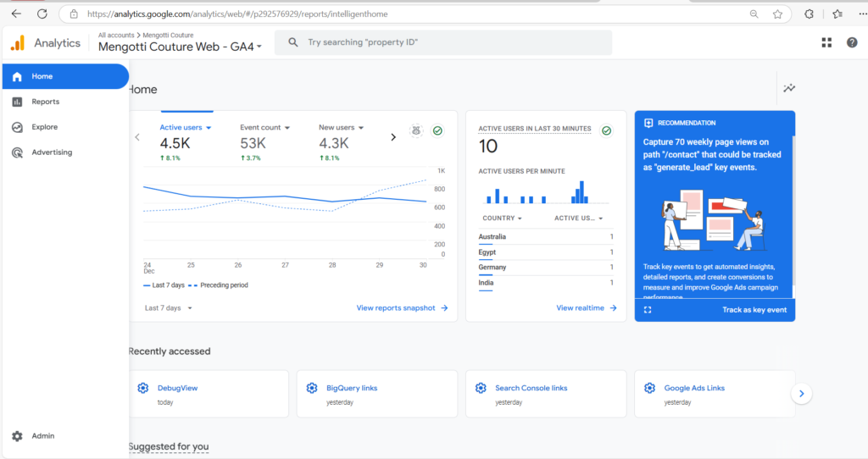Click View reports snapshot link
This screenshot has width=868, height=459.
click(x=402, y=308)
